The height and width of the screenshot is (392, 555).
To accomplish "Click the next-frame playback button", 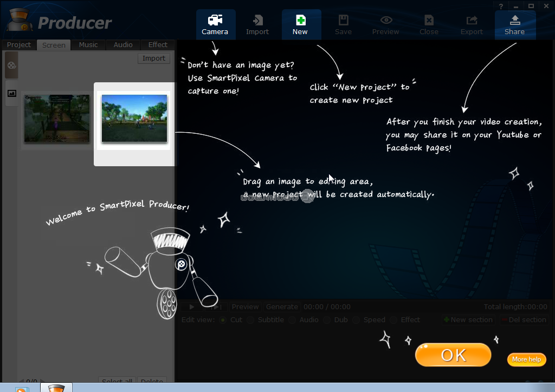I will [216, 307].
